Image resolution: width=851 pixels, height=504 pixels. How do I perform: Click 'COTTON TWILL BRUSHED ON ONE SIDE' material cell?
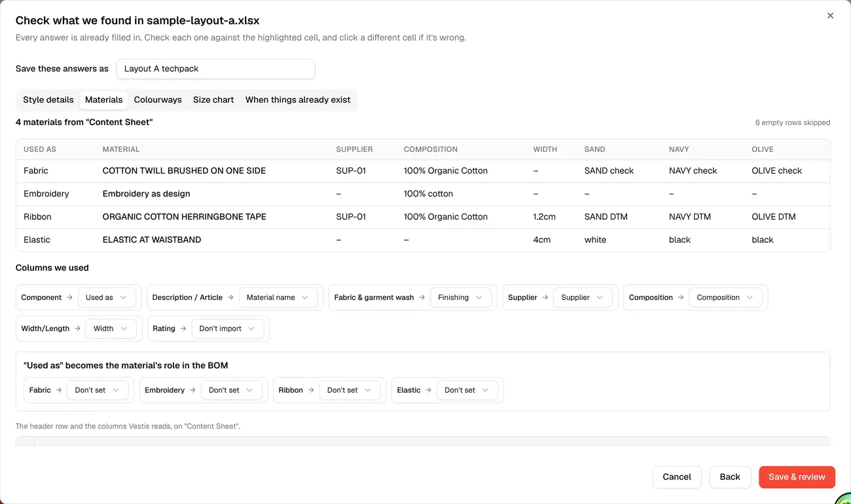(x=184, y=171)
